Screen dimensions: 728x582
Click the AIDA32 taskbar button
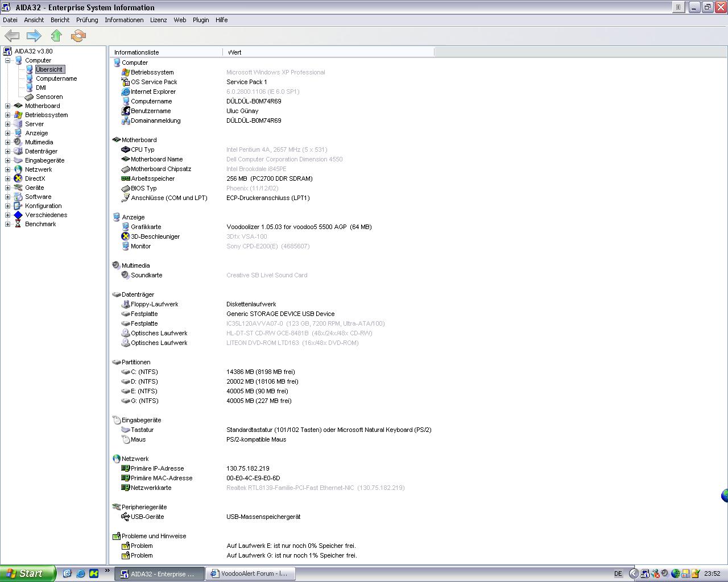pos(160,574)
